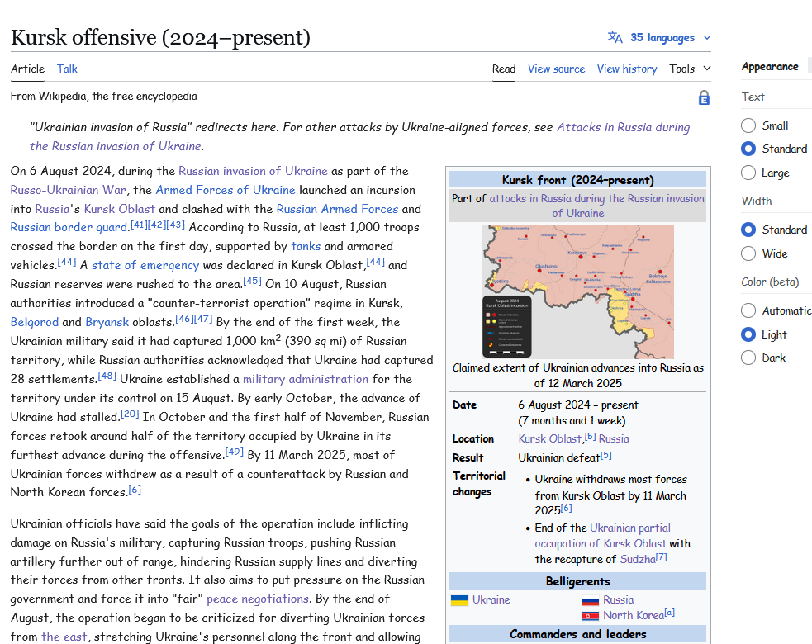Follow the Attacks in Russia hatnote link

(x=623, y=127)
